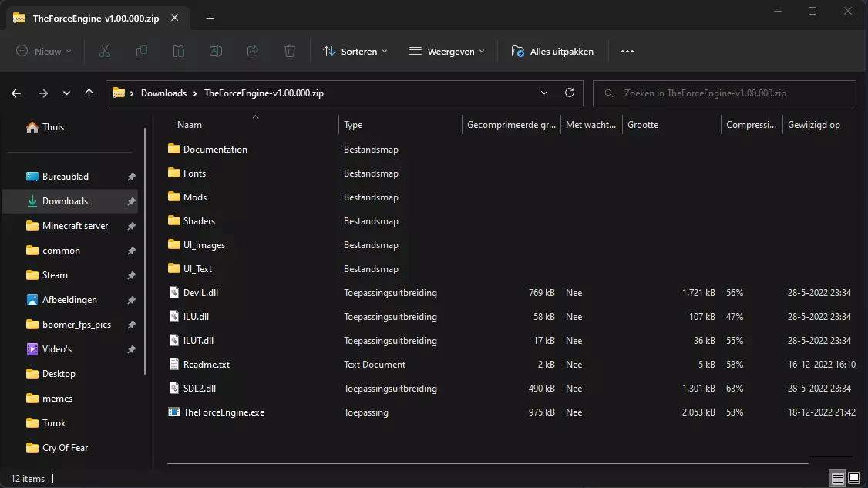Open the three-dots more options menu
The image size is (868, 488).
[627, 51]
